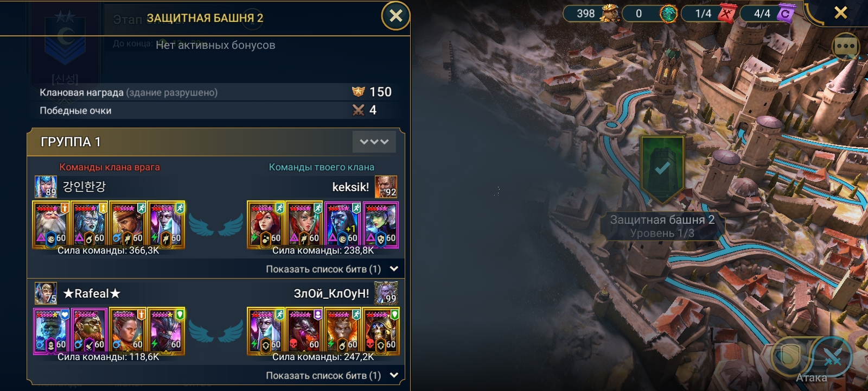Image resolution: width=868 pixels, height=391 pixels.
Task: Open the chat bubble icon
Action: (846, 47)
